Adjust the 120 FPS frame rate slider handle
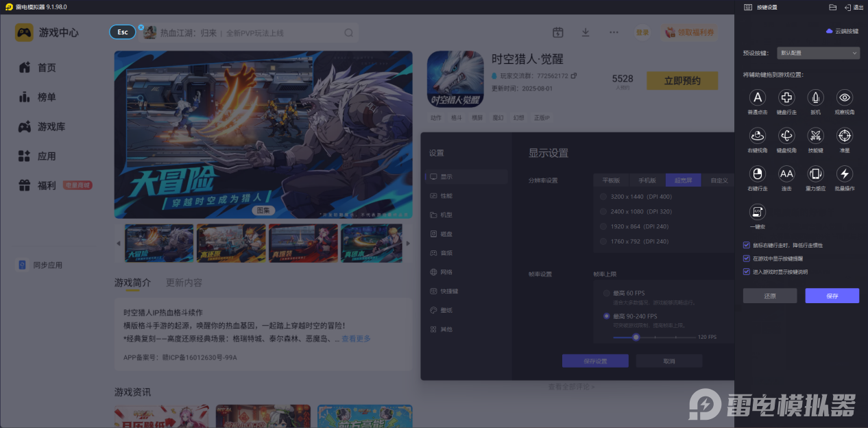 [x=636, y=337]
